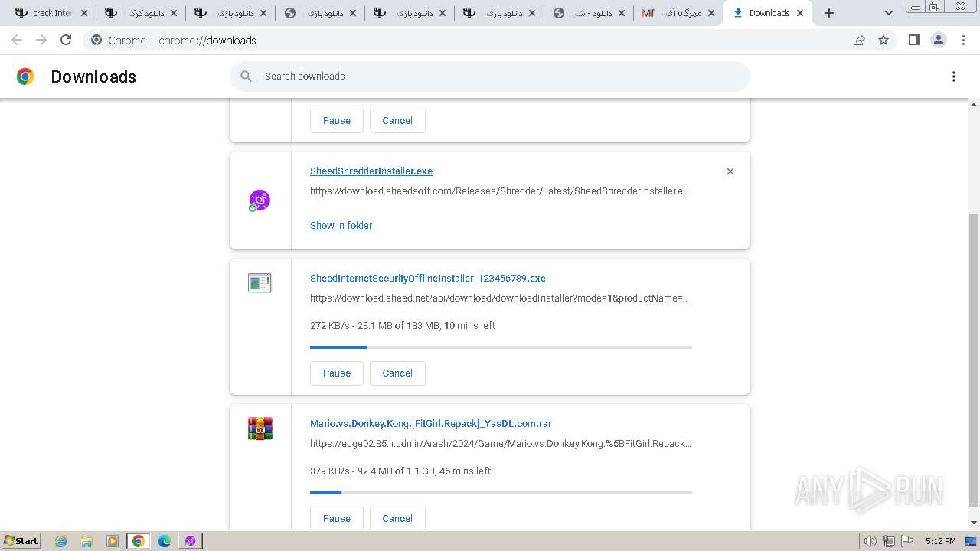
Task: Open Microsoft Edge from the taskbar
Action: coord(165,541)
